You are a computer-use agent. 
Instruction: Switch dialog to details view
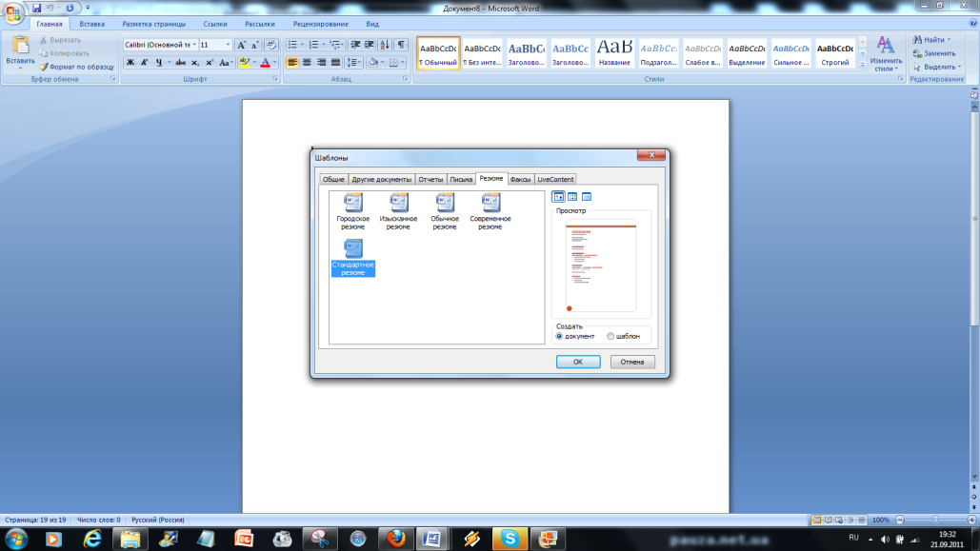(x=587, y=197)
